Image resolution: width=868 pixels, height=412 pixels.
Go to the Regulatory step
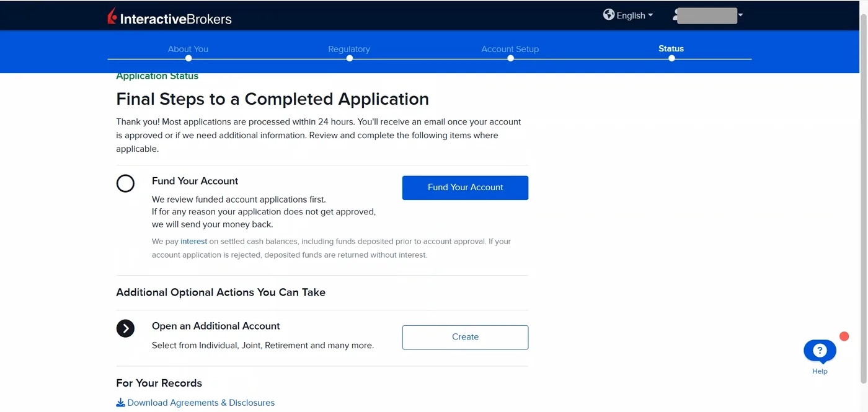tap(349, 49)
